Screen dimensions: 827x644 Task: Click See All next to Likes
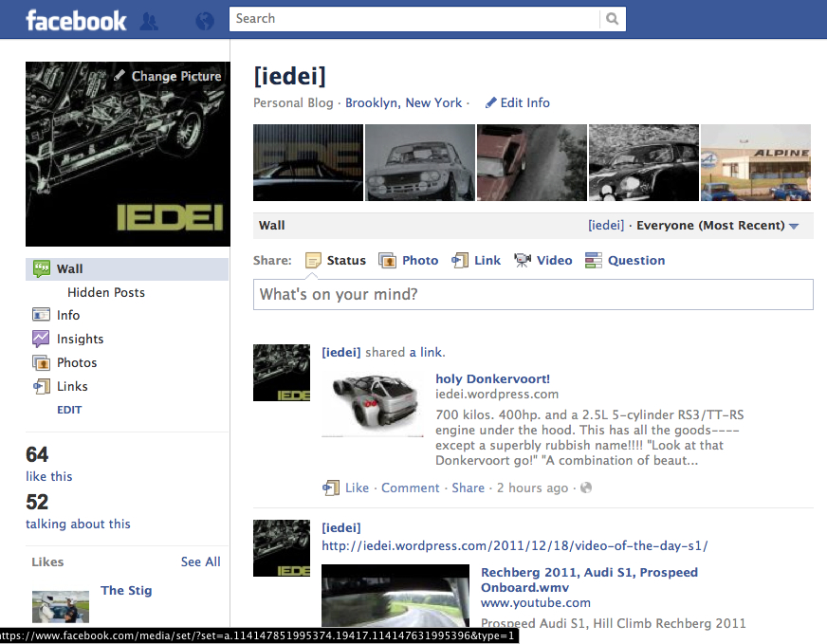point(200,561)
